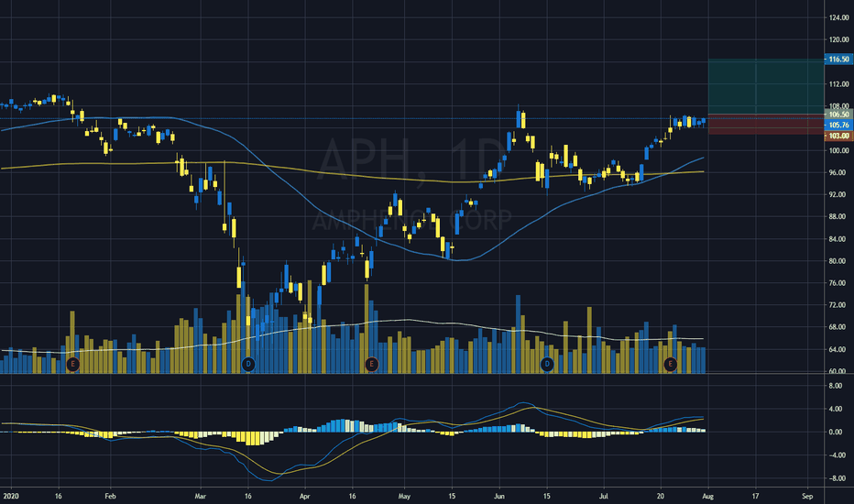854x504 pixels.
Task: Click the May date axis label
Action: click(x=404, y=497)
